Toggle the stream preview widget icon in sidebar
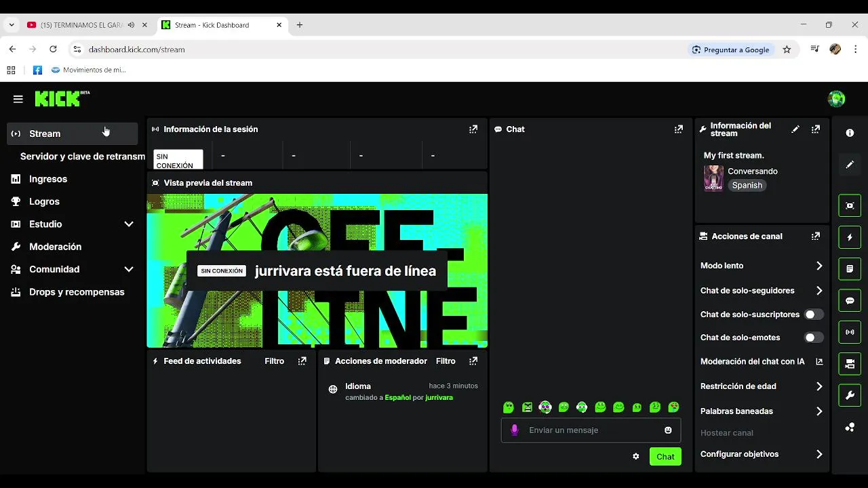 [x=850, y=205]
